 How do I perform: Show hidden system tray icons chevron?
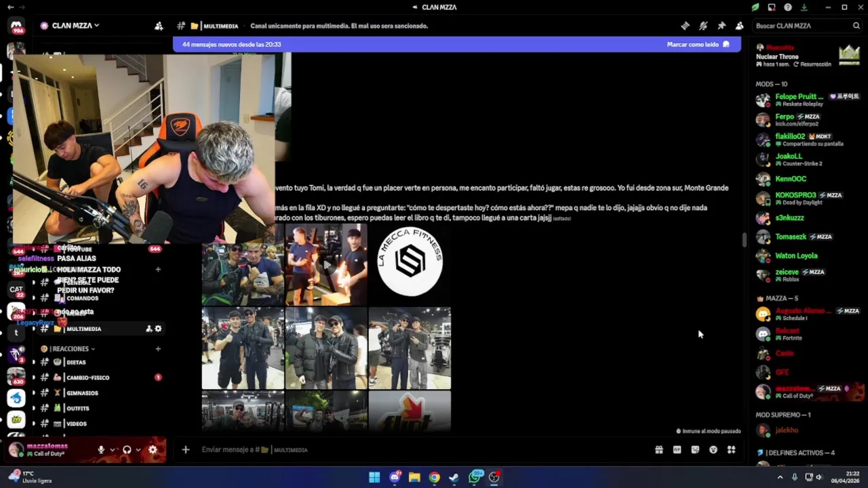[x=780, y=477]
